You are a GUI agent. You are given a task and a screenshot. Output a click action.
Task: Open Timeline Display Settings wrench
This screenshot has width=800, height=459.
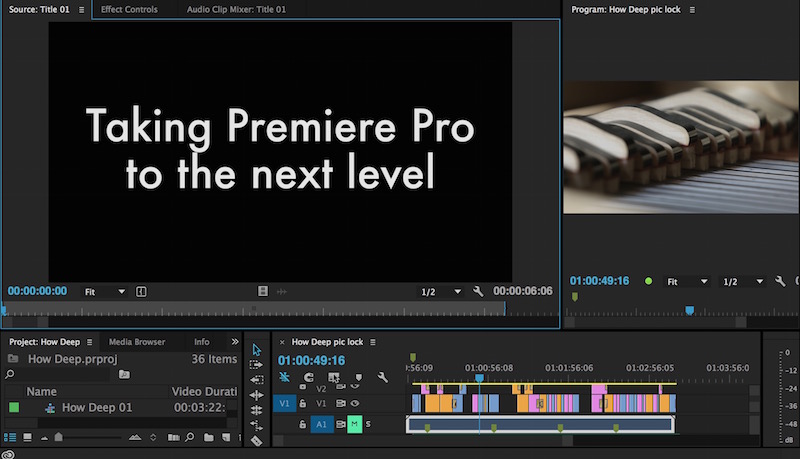pos(382,377)
